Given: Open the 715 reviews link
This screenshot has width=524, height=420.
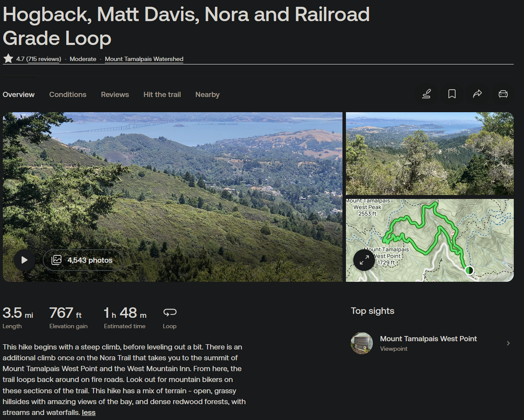Looking at the screenshot, I should (x=44, y=59).
